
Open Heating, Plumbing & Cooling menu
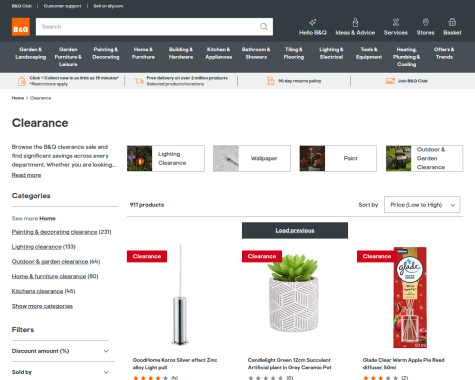(406, 57)
